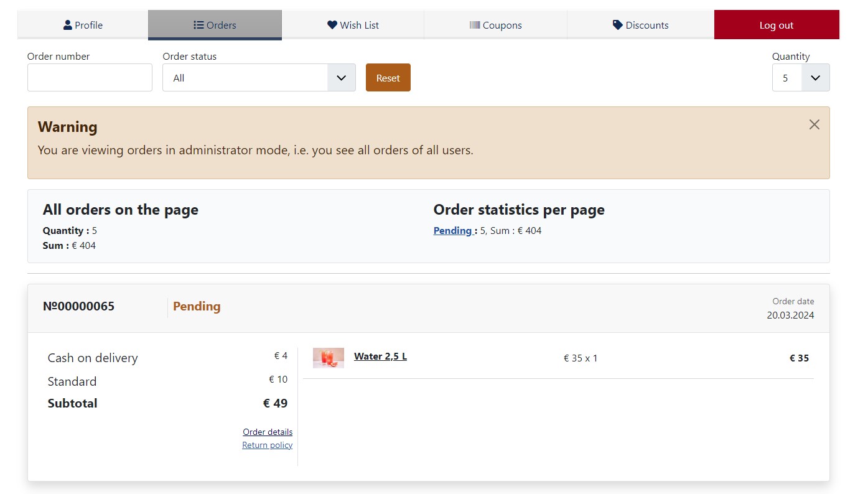View the Return policy link
Screen dimensions: 868x494
click(x=267, y=445)
